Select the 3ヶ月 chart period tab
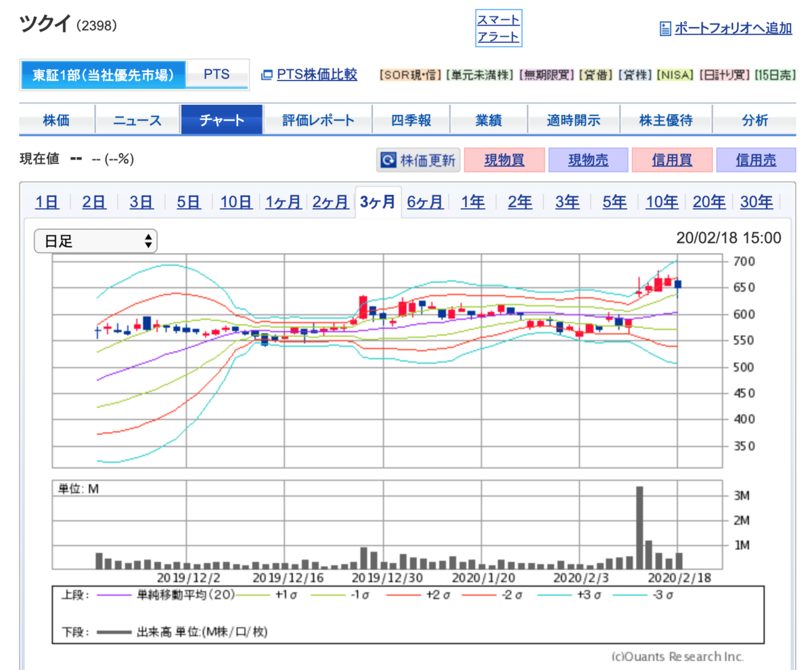This screenshot has height=670, width=812. point(378,202)
